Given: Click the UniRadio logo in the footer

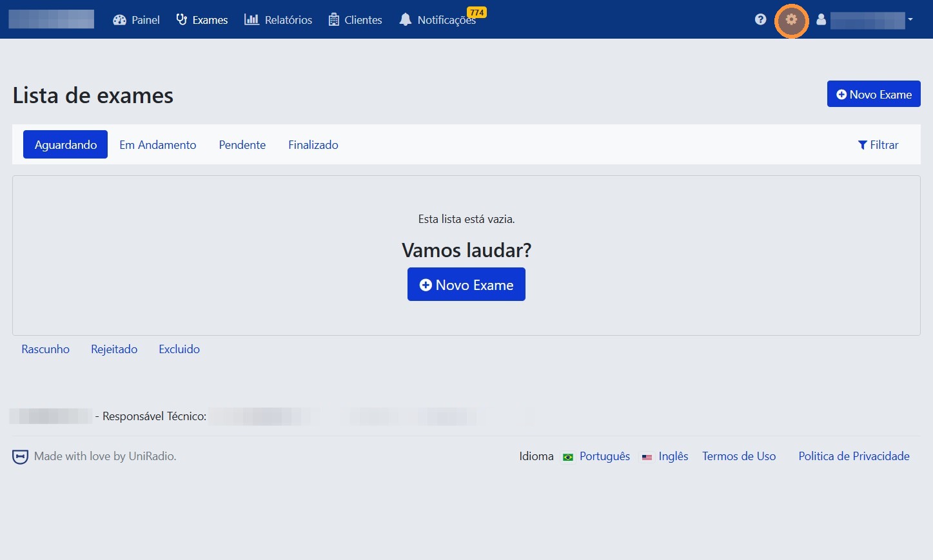Looking at the screenshot, I should pyautogui.click(x=20, y=456).
